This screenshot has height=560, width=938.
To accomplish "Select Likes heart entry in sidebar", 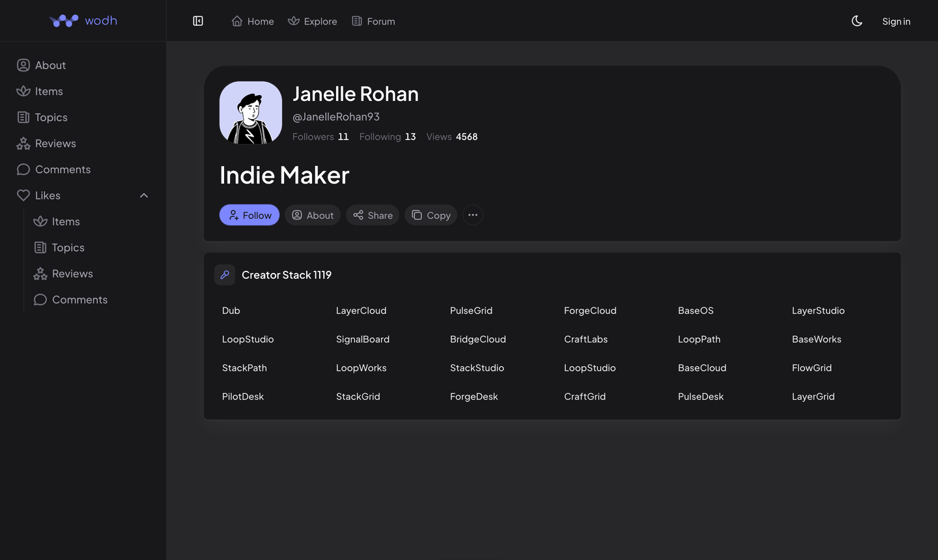I will [x=39, y=195].
